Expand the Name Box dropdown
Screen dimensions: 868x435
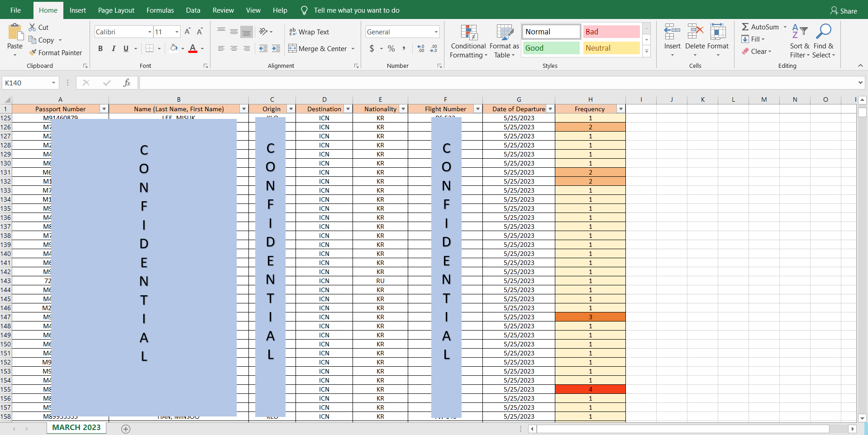coord(53,83)
